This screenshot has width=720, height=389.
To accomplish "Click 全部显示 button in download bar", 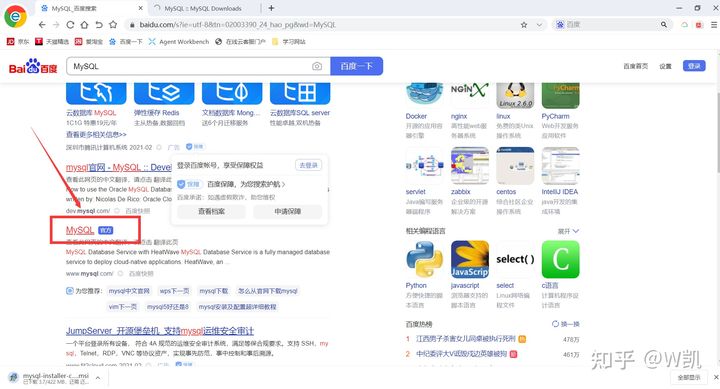I will 689,378.
